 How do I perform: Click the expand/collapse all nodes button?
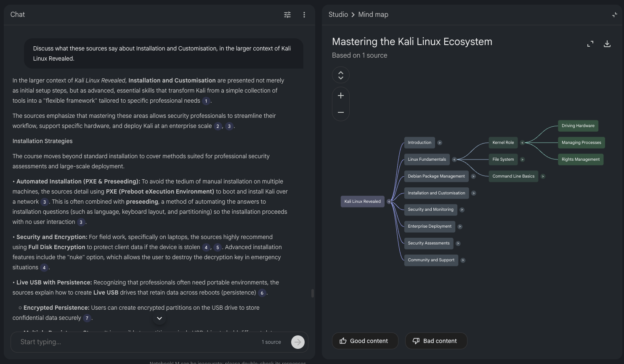pos(341,75)
